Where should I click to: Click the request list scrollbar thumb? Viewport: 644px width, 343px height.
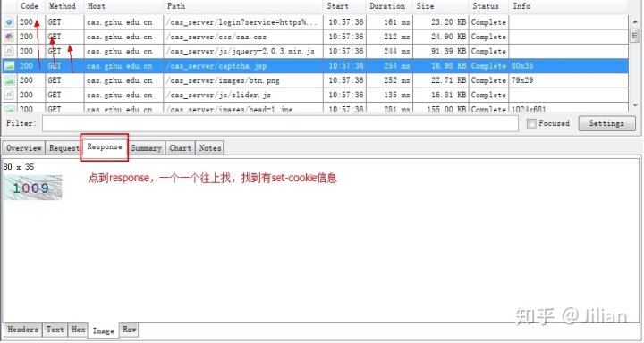(x=635, y=36)
